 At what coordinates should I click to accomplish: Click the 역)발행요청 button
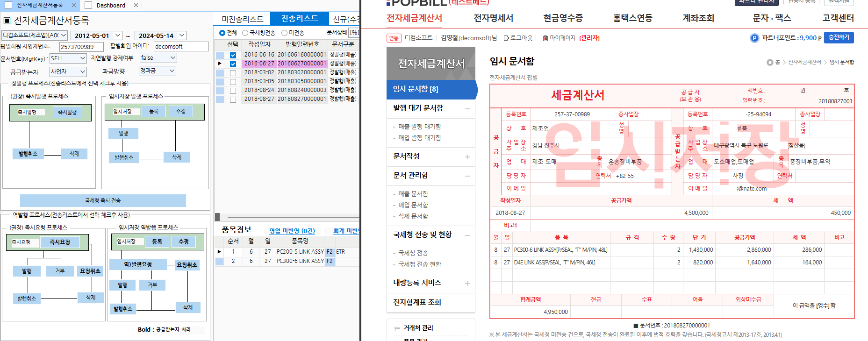point(138,264)
